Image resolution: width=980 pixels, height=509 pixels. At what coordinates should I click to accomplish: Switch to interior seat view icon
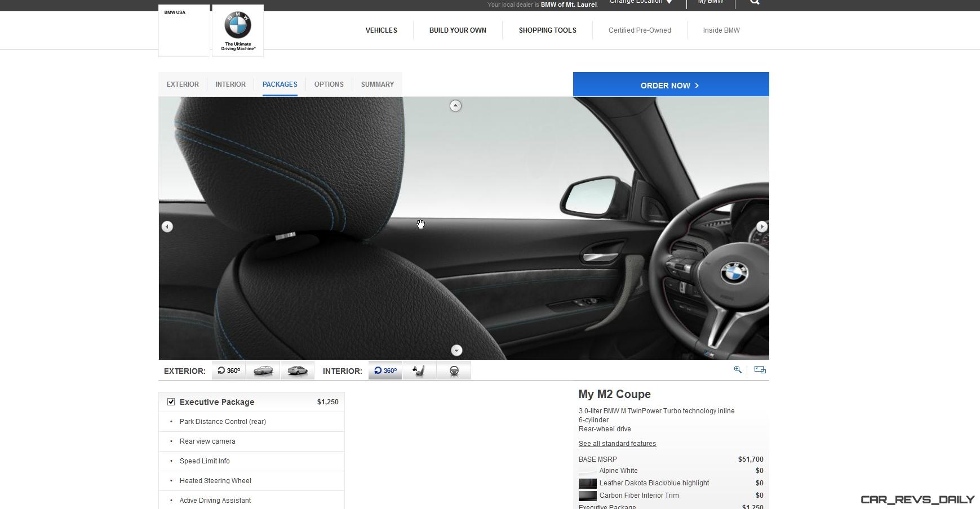tap(420, 370)
